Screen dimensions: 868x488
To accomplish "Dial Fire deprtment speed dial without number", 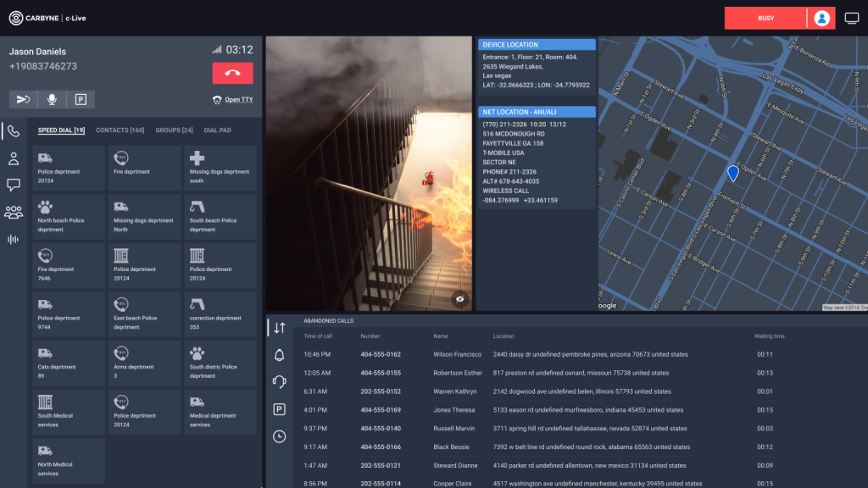I will [x=144, y=169].
